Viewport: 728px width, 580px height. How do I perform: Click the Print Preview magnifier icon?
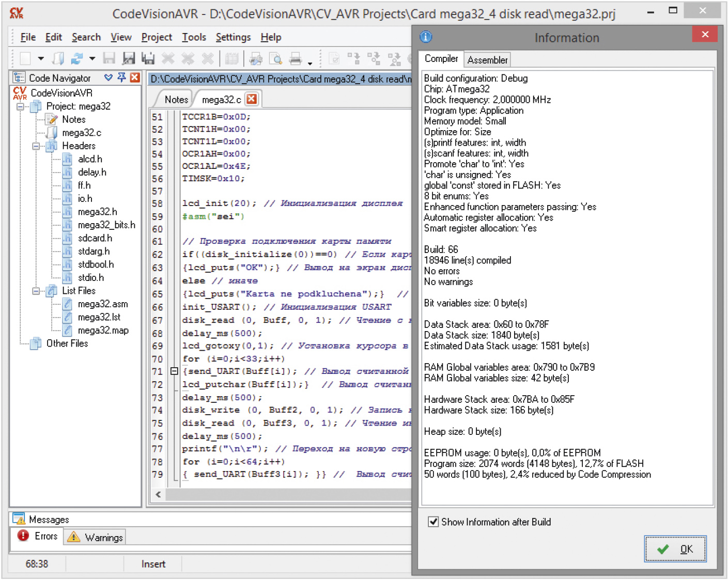click(276, 59)
